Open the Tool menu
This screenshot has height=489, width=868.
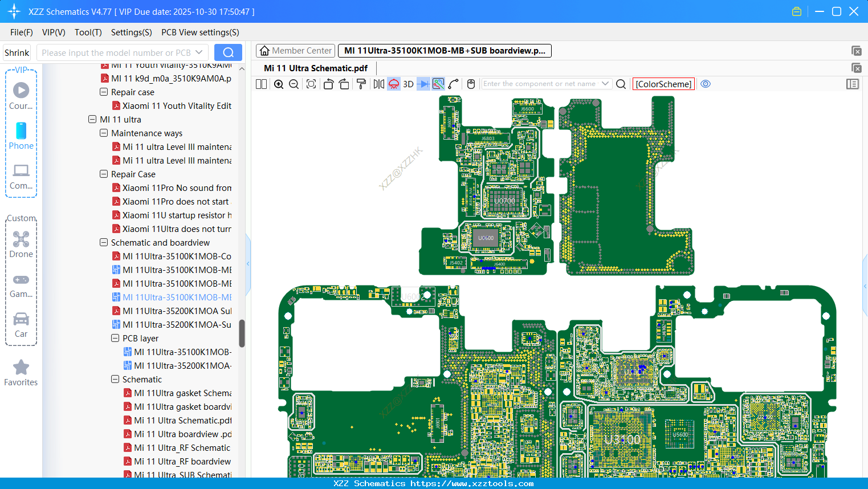[88, 32]
